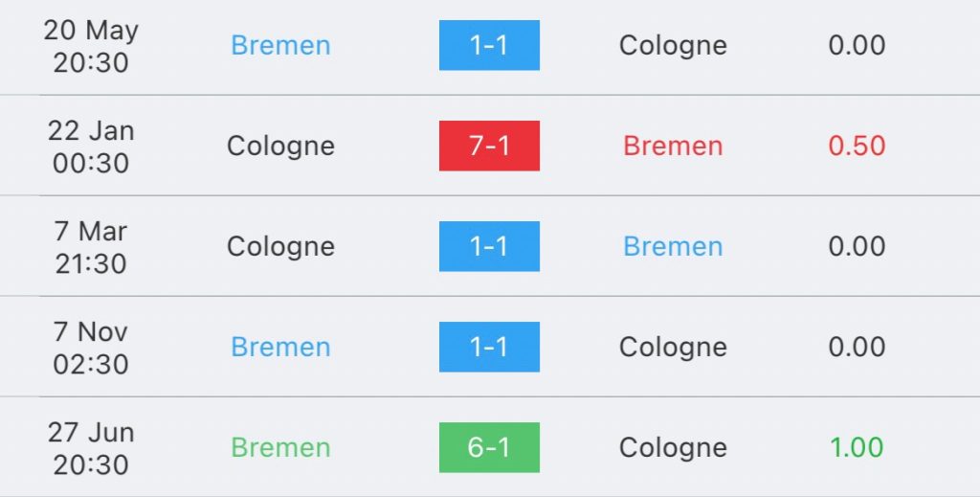Click Cologne in the 27 Jun match

673,447
